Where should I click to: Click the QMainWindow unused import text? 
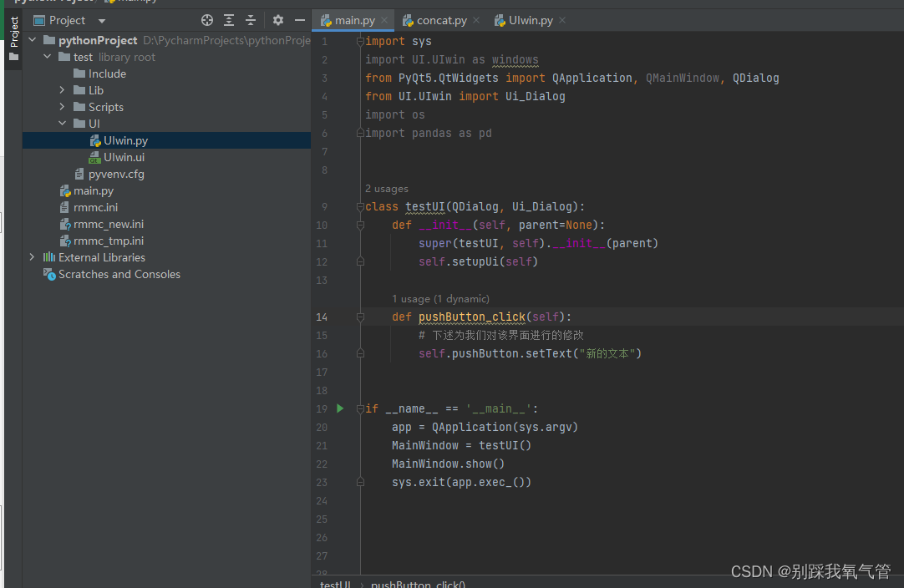point(682,78)
